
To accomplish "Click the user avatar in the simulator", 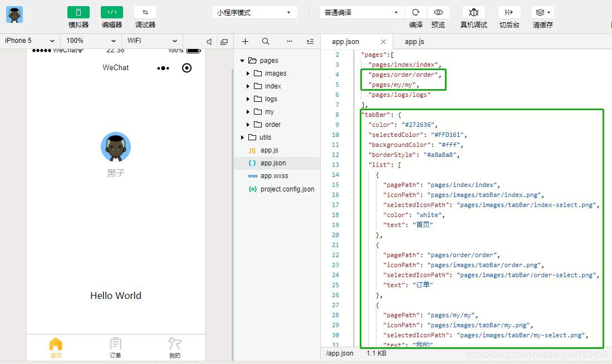I will pos(116,147).
